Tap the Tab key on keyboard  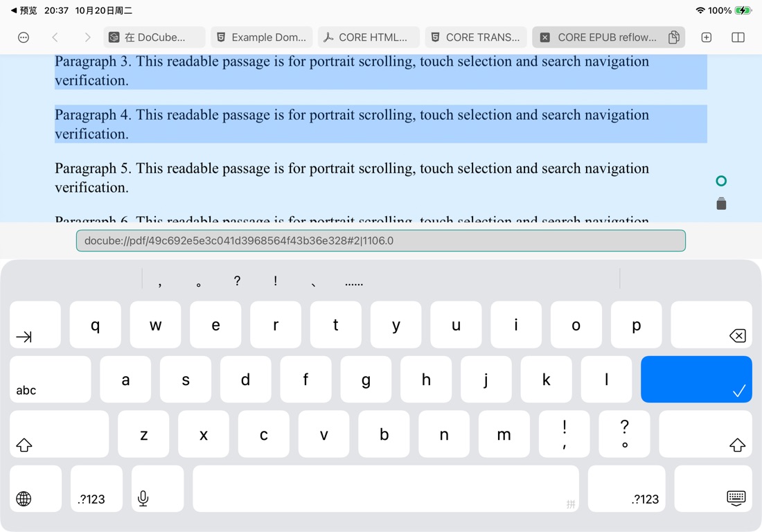coord(35,325)
